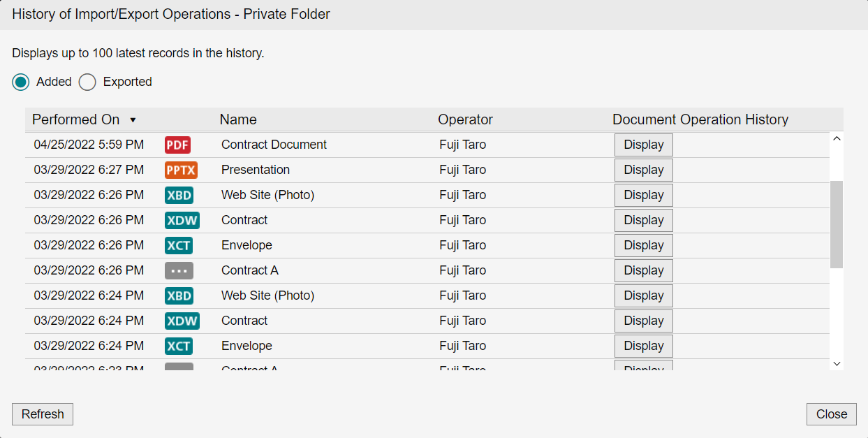Click the Operator column header

click(x=465, y=119)
